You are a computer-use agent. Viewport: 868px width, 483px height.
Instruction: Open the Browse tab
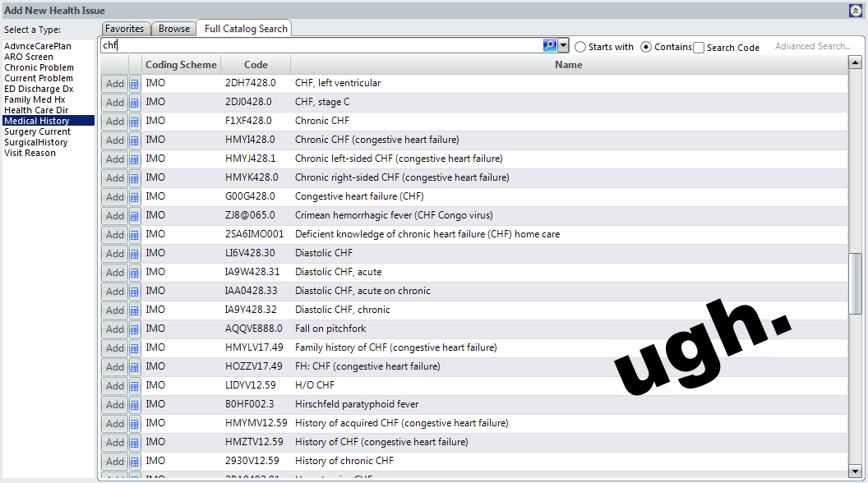(x=173, y=28)
